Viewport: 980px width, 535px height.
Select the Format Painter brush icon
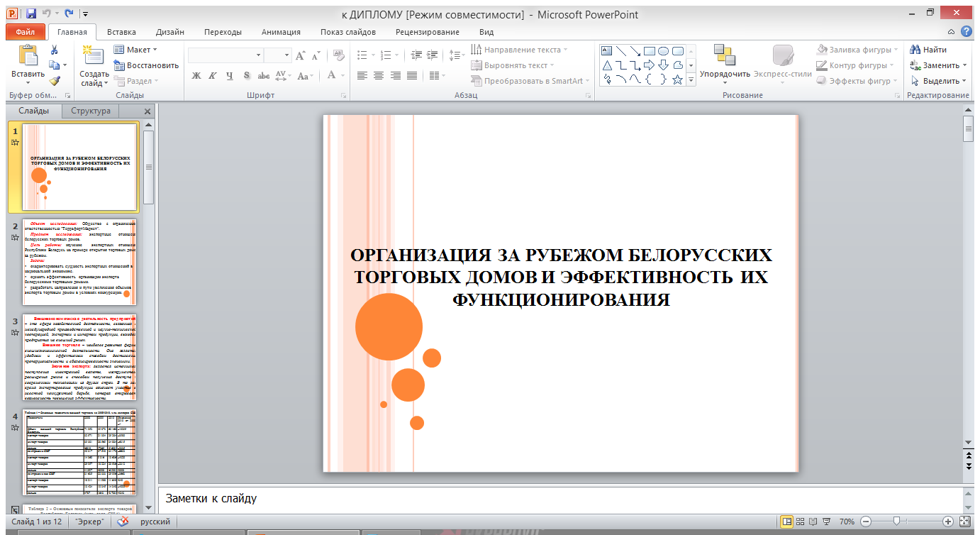[55, 81]
